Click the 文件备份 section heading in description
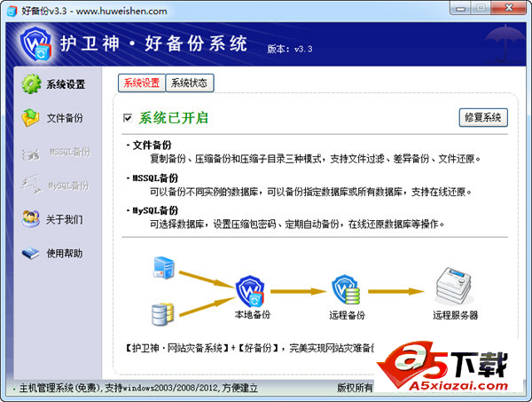The width and height of the screenshot is (532, 402). click(152, 146)
